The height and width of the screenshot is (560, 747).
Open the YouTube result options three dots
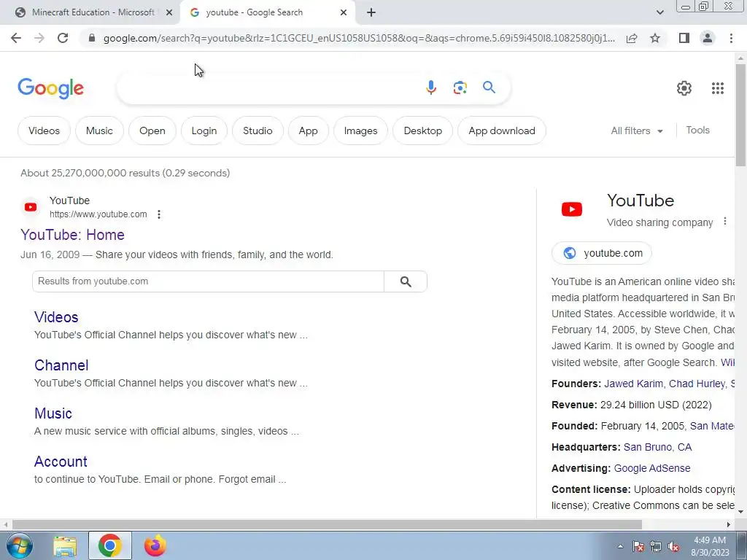(159, 214)
